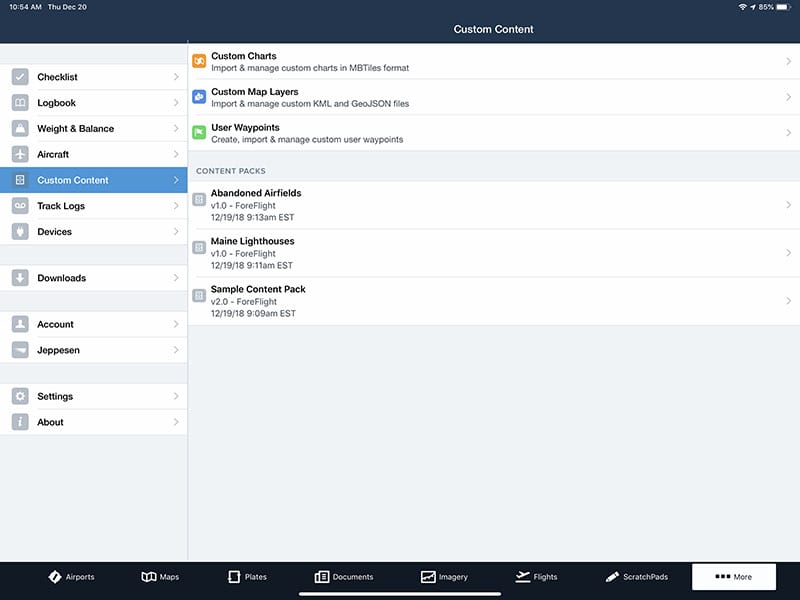Open the Abandoned Airfields content pack
This screenshot has width=800, height=600.
point(494,205)
